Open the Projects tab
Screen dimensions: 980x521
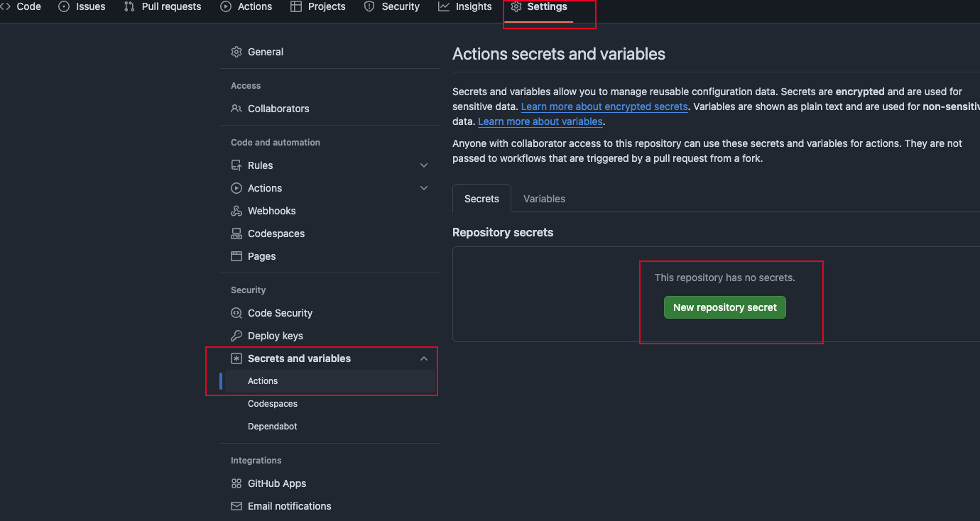pyautogui.click(x=317, y=6)
